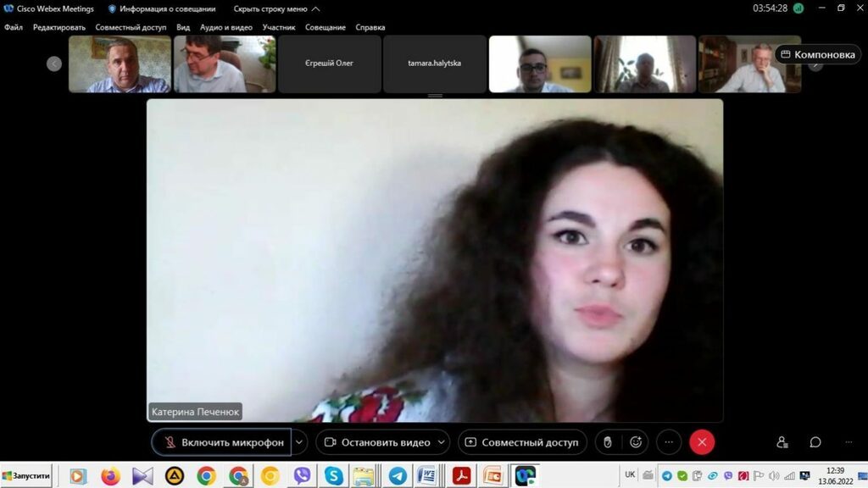Open Информация о совещании

click(x=162, y=8)
